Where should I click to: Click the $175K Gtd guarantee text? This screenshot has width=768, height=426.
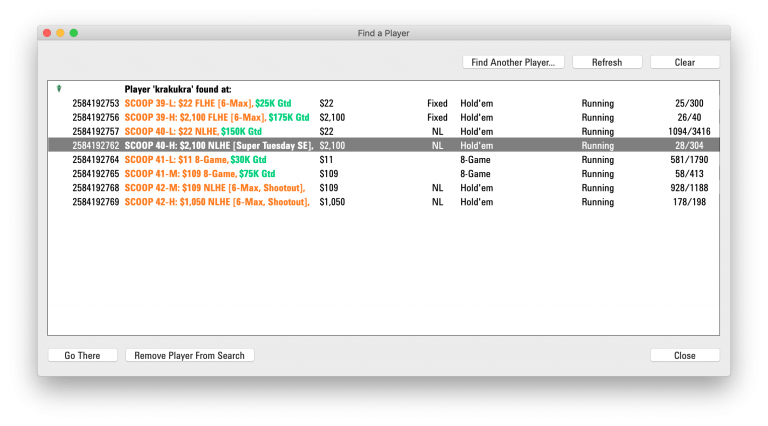(289, 118)
